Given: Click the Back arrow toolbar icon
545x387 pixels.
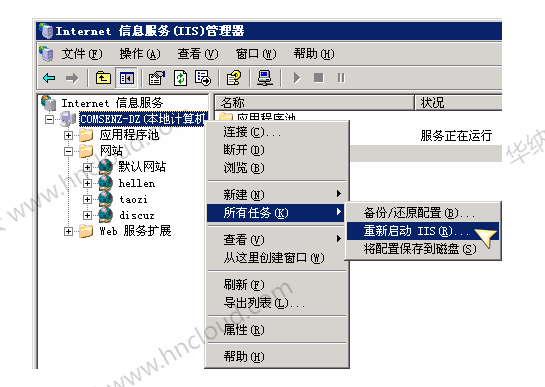Looking at the screenshot, I should pos(49,78).
